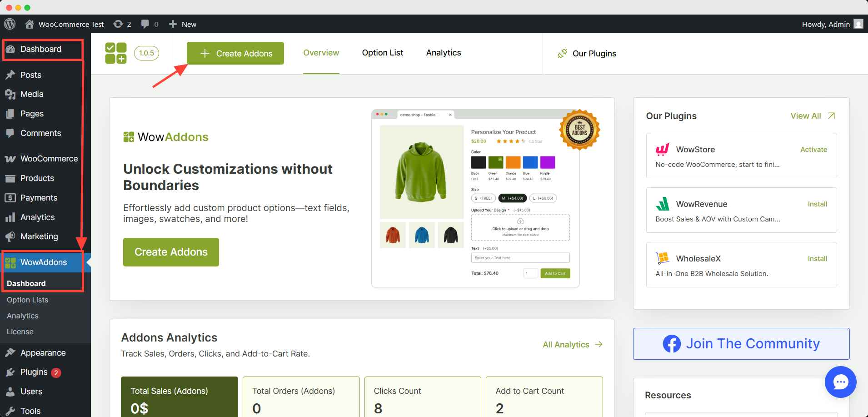The height and width of the screenshot is (417, 868).
Task: Click the black hoodie thumbnail
Action: [451, 235]
